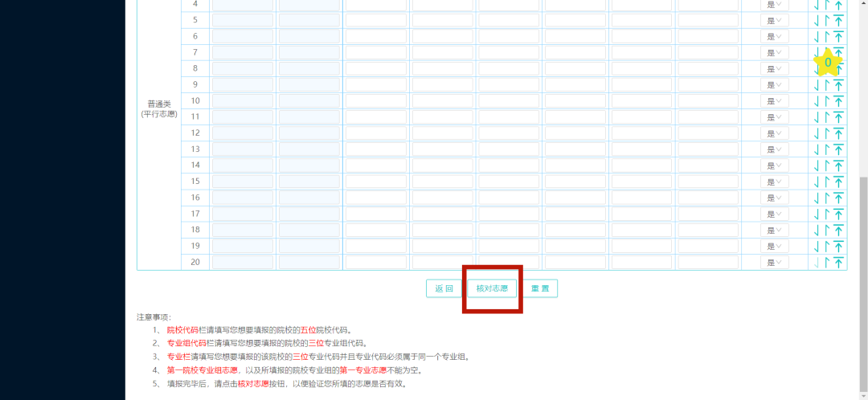The width and height of the screenshot is (868, 400).
Task: Click the yellow star badge showing 0
Action: pos(828,63)
